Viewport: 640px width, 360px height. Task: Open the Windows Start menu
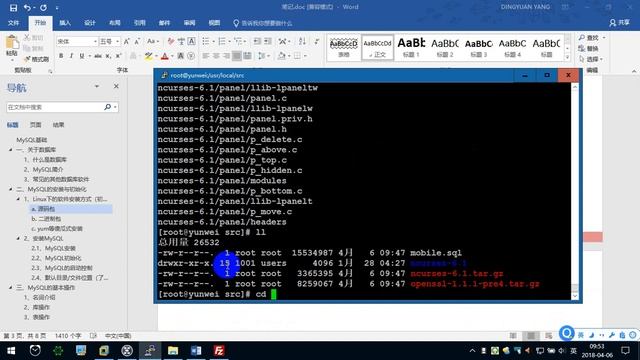[11, 350]
